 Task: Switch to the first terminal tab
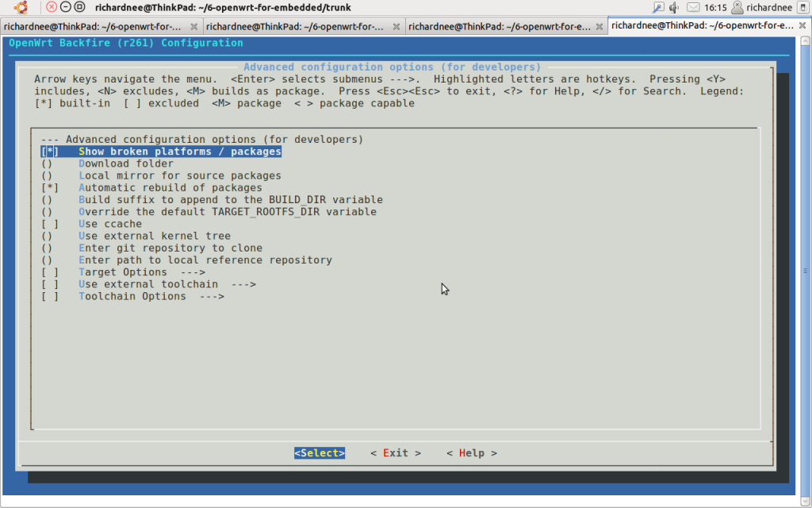pyautogui.click(x=101, y=26)
